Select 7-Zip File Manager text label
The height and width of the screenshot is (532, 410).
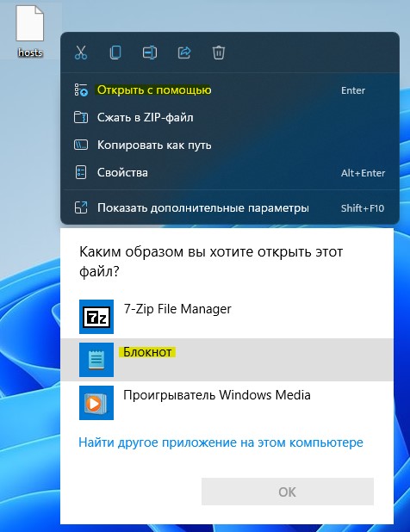[177, 309]
